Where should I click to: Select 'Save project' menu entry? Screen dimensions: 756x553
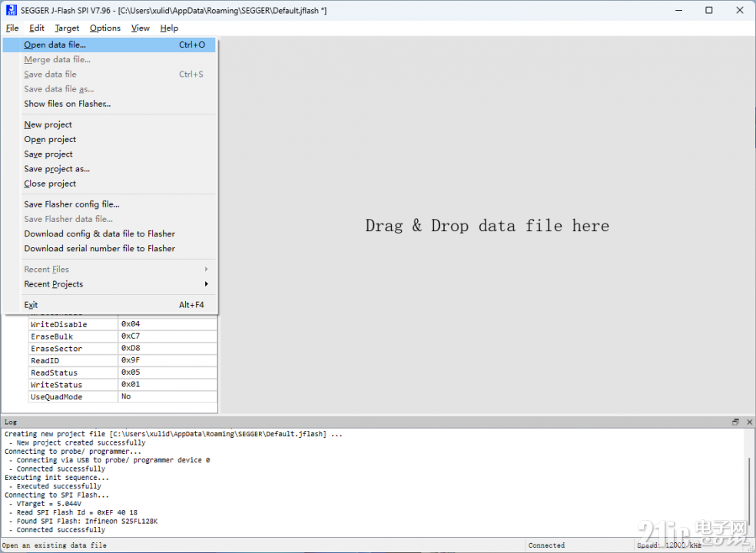109,154
